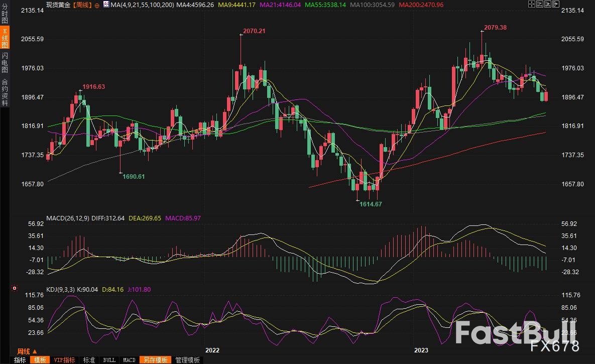Click the red dot icon beside KDJ panel

pyautogui.click(x=14, y=289)
